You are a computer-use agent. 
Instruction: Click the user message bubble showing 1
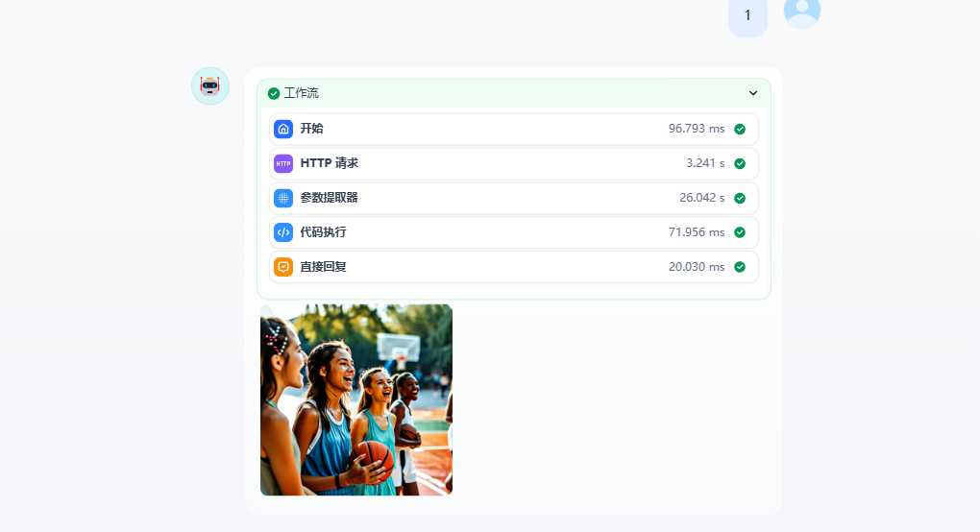[747, 15]
